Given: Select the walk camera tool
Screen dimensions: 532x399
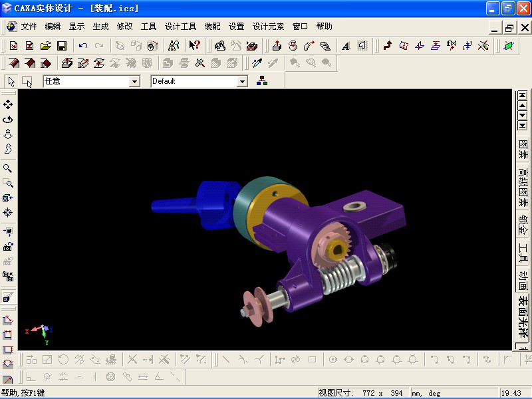Looking at the screenshot, I should click(8, 148).
